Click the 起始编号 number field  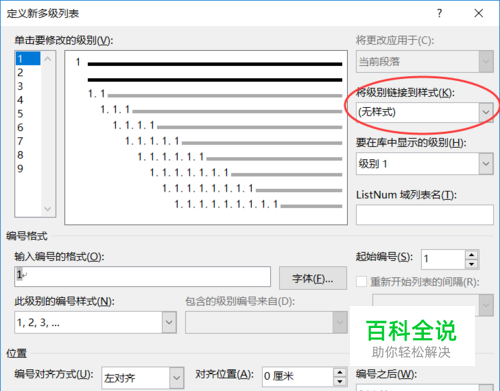pos(443,259)
